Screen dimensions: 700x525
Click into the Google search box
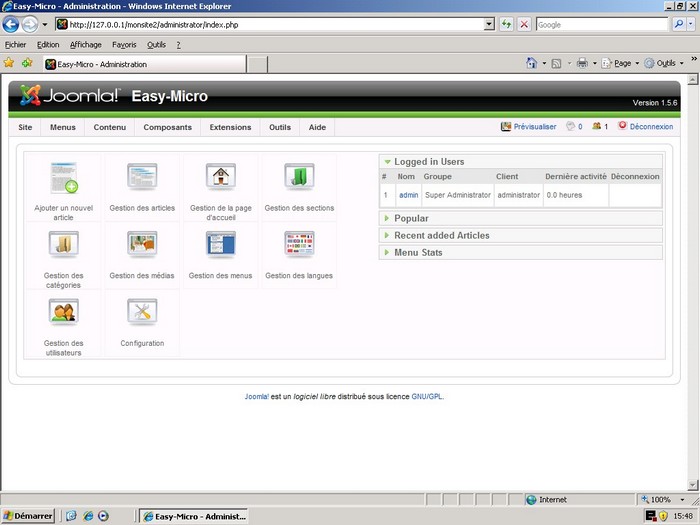602,25
